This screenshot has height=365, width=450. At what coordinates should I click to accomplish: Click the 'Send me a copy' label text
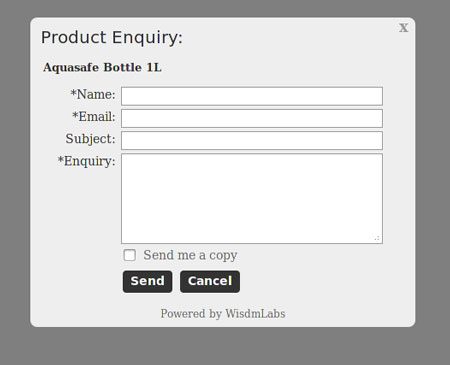(x=190, y=255)
